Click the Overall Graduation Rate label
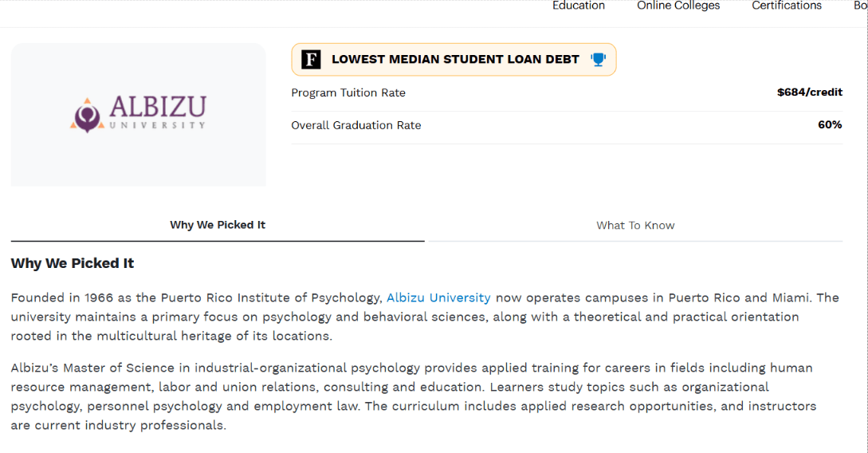868x453 pixels. [x=356, y=126]
